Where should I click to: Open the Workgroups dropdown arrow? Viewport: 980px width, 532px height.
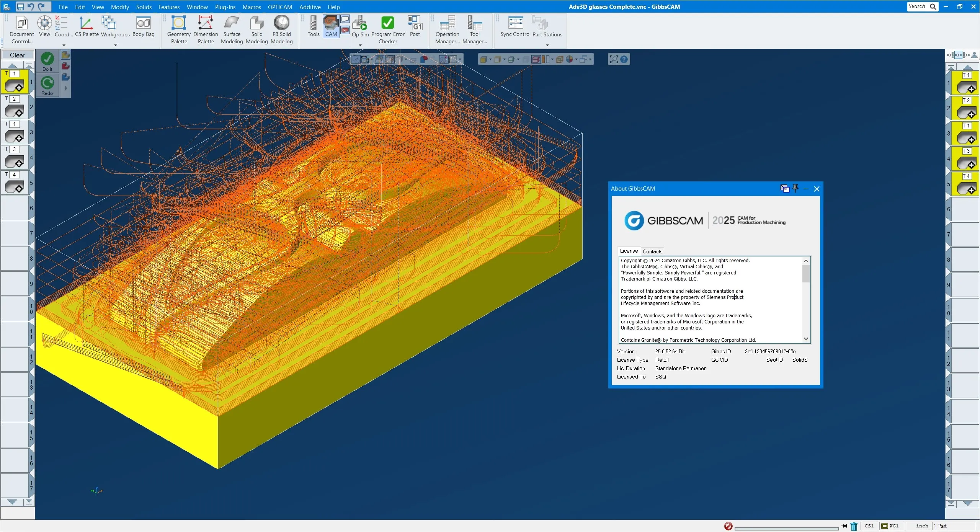tap(115, 45)
